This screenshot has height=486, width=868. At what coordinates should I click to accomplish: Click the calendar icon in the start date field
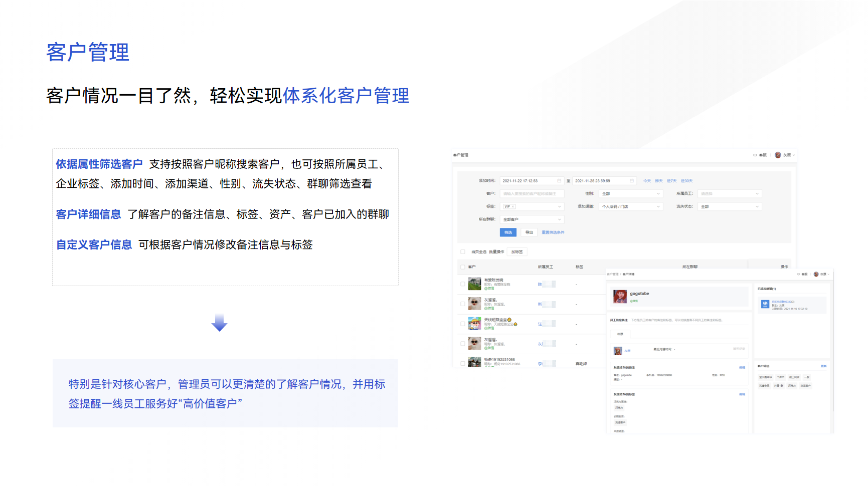pos(559,181)
